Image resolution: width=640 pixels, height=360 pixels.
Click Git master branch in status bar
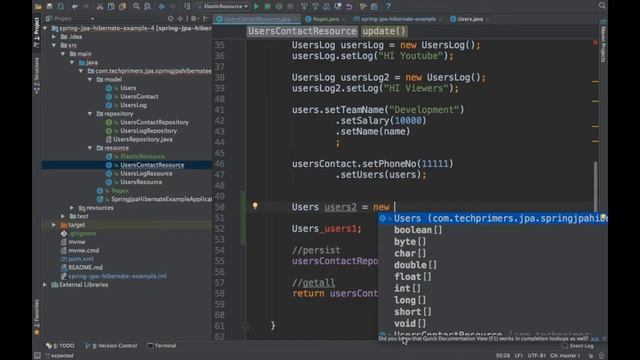[565, 356]
